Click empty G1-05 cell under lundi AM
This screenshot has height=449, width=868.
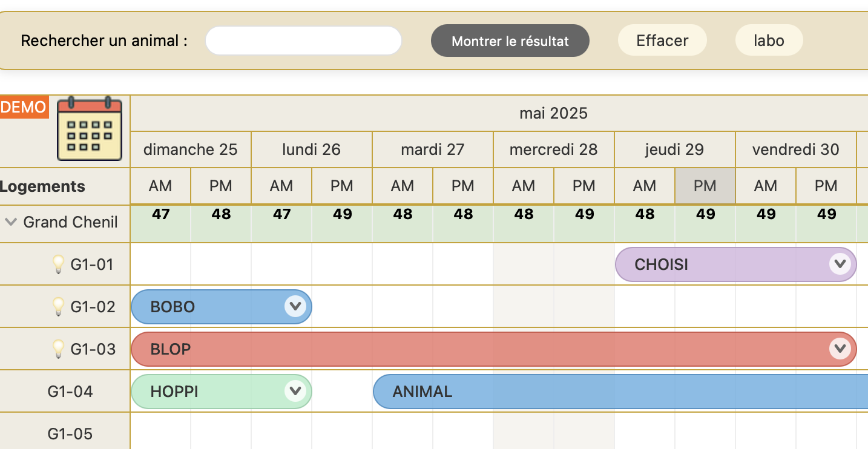point(281,432)
